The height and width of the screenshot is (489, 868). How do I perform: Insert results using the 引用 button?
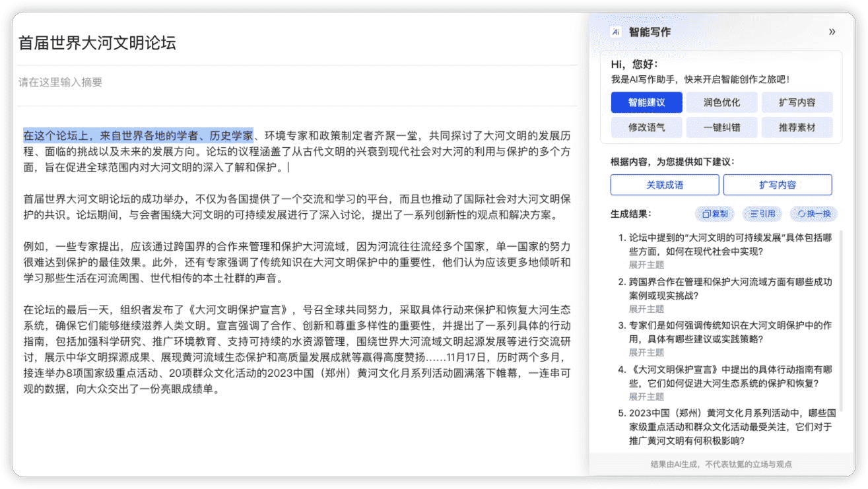762,214
